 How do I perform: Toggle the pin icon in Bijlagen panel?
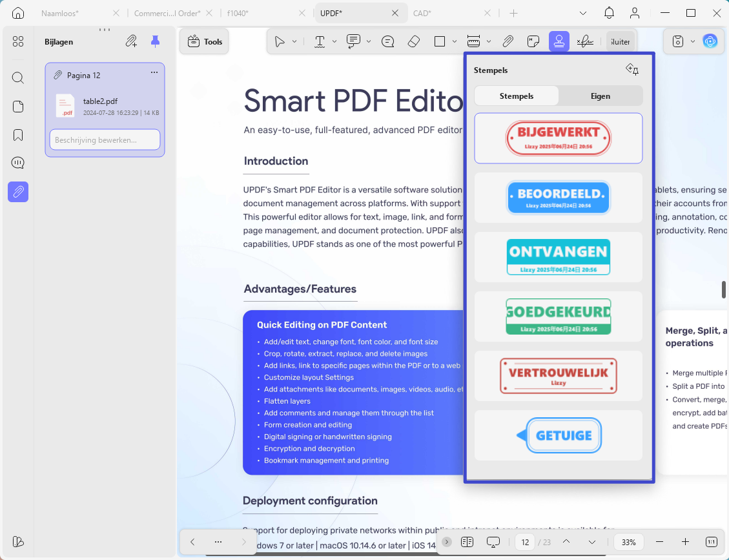[x=155, y=41]
